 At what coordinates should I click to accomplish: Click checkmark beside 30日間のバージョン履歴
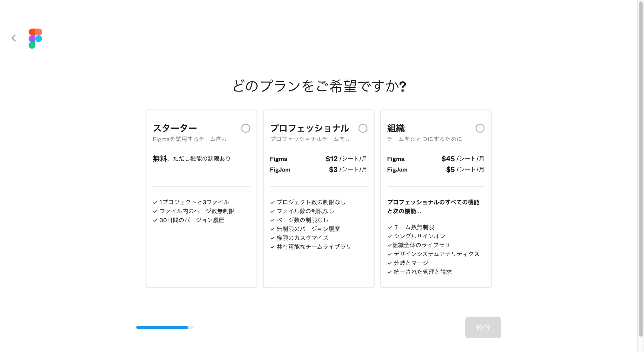click(155, 220)
